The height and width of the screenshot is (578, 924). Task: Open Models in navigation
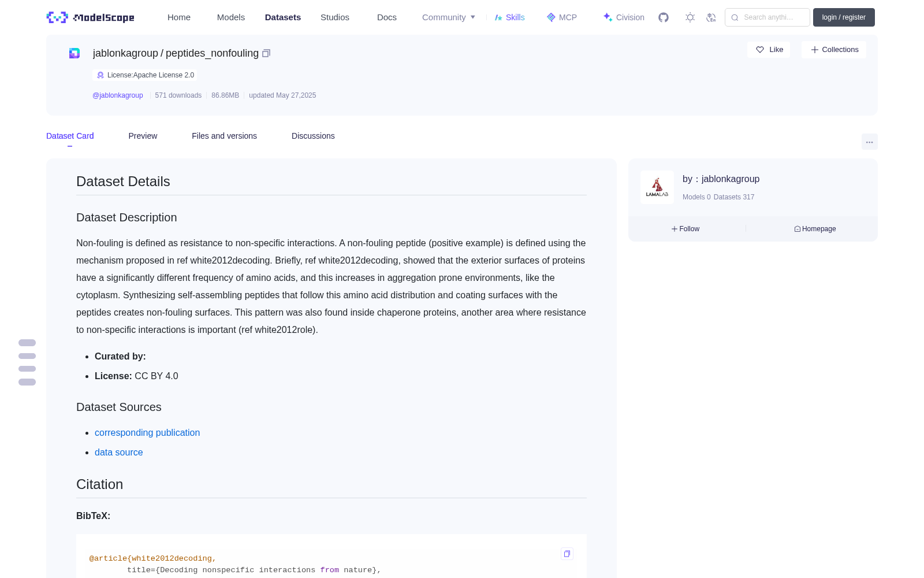(231, 17)
